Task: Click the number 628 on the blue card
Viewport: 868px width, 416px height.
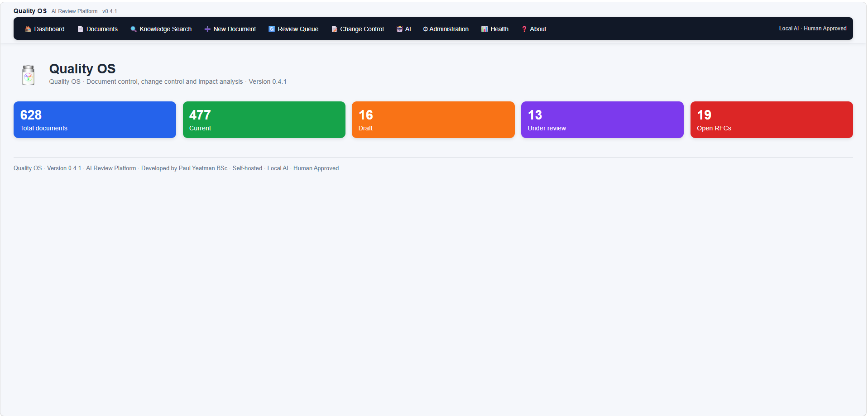Action: click(31, 115)
